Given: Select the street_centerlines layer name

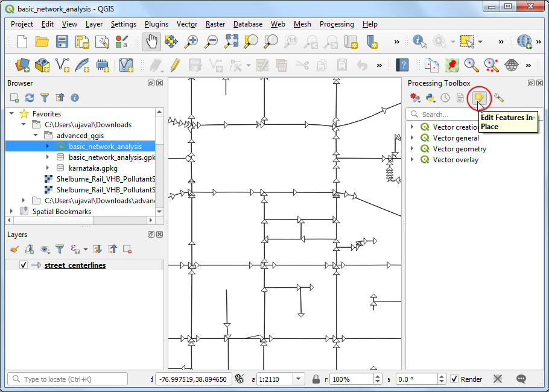Looking at the screenshot, I should coord(75,265).
